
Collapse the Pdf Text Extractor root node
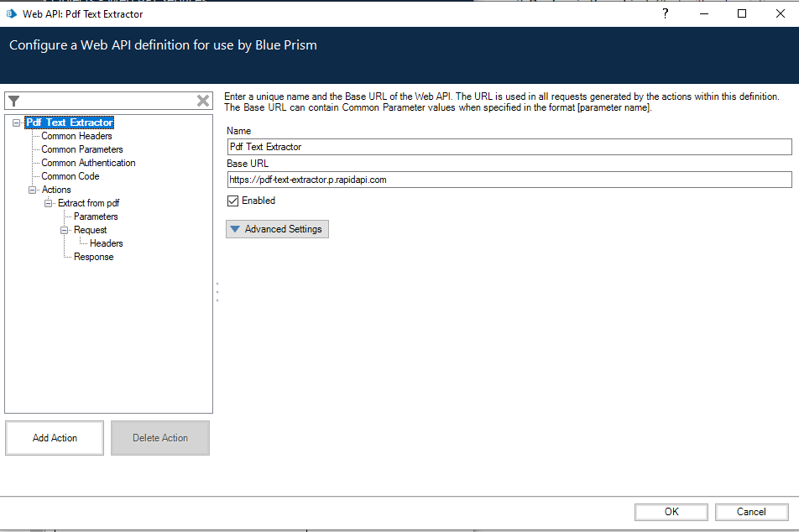tap(17, 123)
